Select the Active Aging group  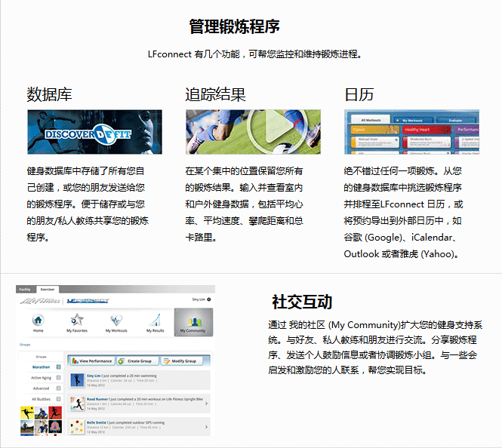tap(41, 378)
